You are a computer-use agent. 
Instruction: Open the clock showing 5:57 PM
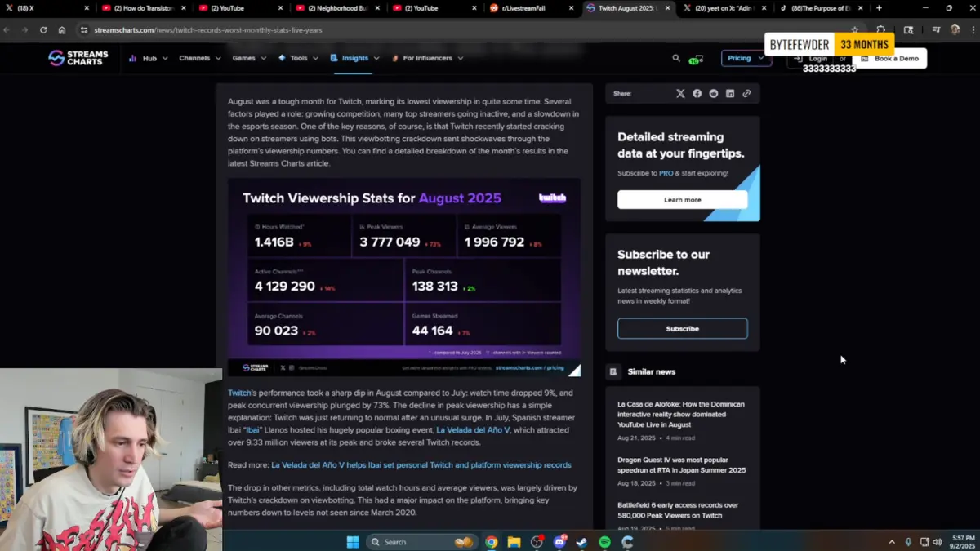[961, 542]
